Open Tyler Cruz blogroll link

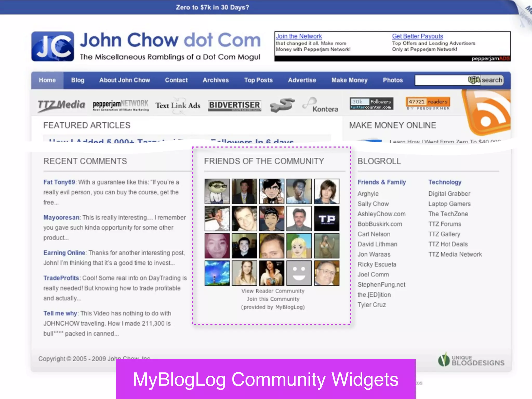tap(371, 305)
